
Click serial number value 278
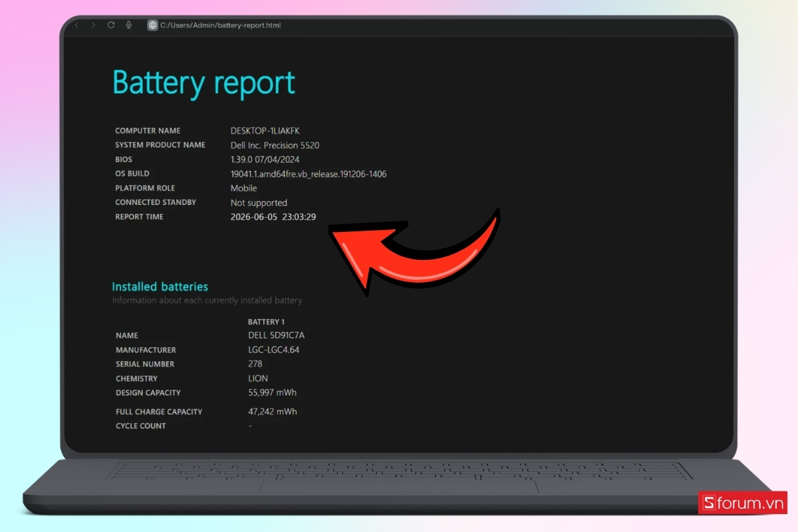[x=255, y=364]
